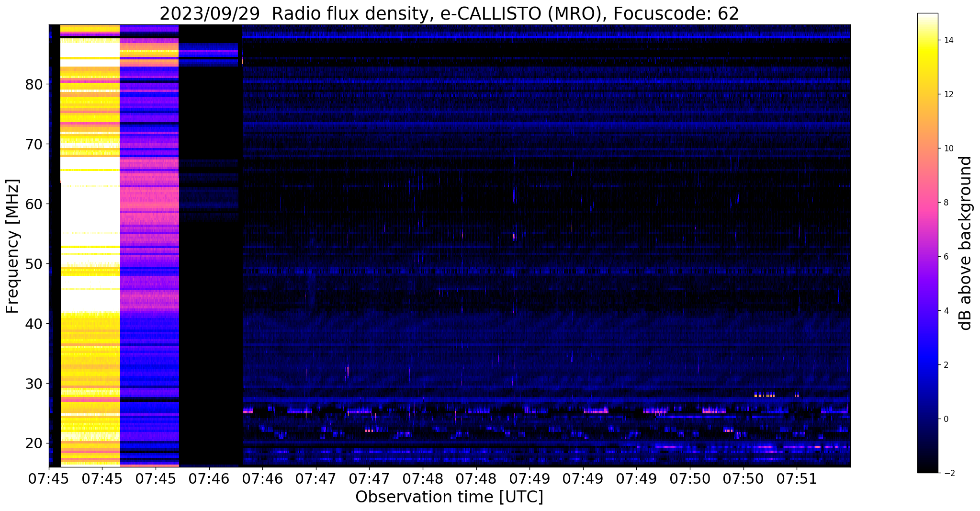The width and height of the screenshot is (980, 511).
Task: Click the 4 tick on the colorbar
Action: [945, 311]
